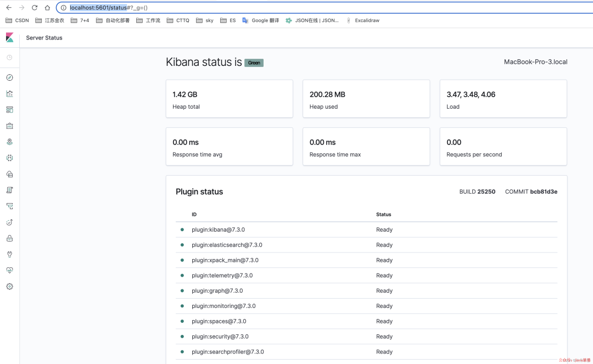Select plugin:xpack_main@7.3.0 row
This screenshot has height=364, width=593.
coord(366,260)
